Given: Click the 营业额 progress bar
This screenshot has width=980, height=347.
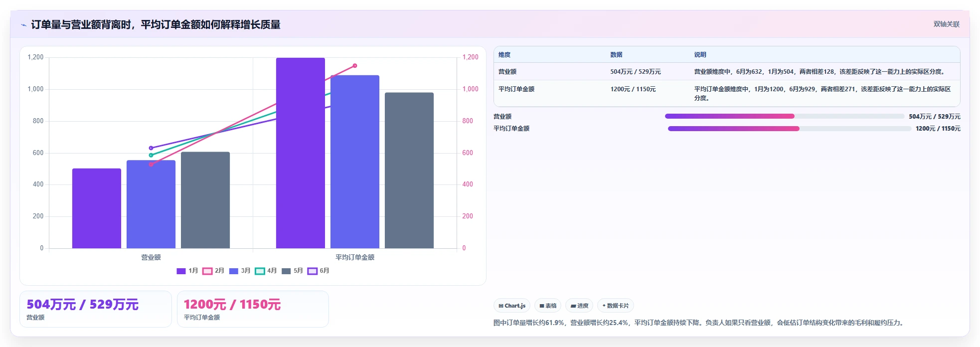Looking at the screenshot, I should click(x=785, y=116).
